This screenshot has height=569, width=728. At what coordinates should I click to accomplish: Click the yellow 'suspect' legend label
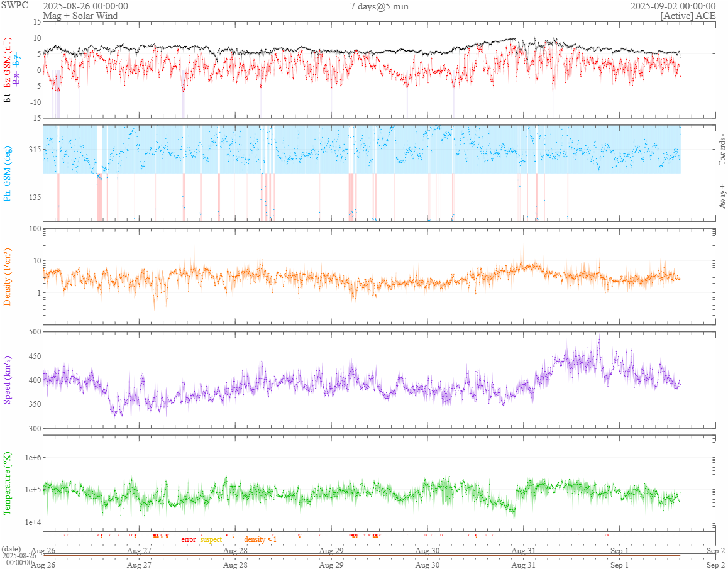[x=211, y=539]
